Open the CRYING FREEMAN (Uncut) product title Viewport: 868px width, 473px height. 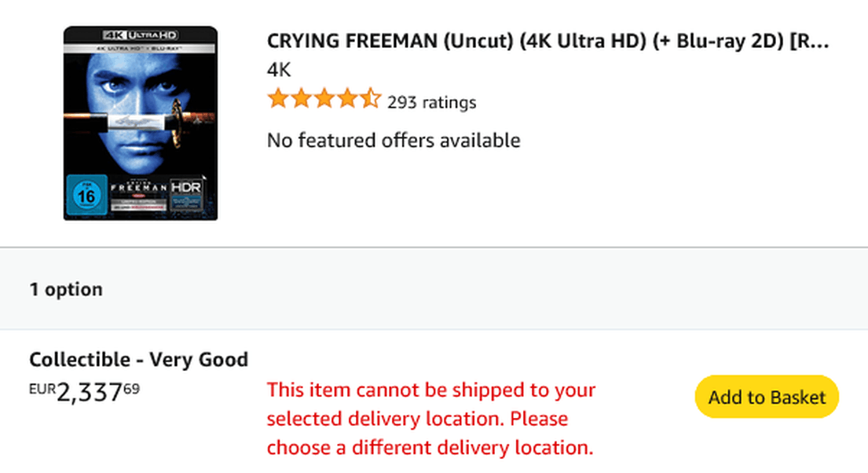pos(548,41)
